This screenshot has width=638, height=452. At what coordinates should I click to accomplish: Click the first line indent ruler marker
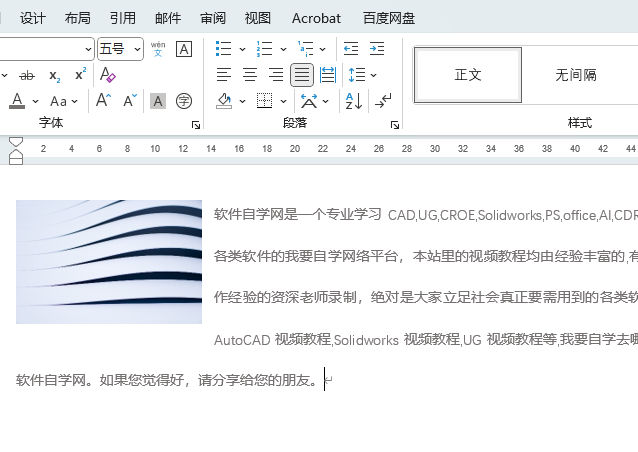pyautogui.click(x=16, y=142)
